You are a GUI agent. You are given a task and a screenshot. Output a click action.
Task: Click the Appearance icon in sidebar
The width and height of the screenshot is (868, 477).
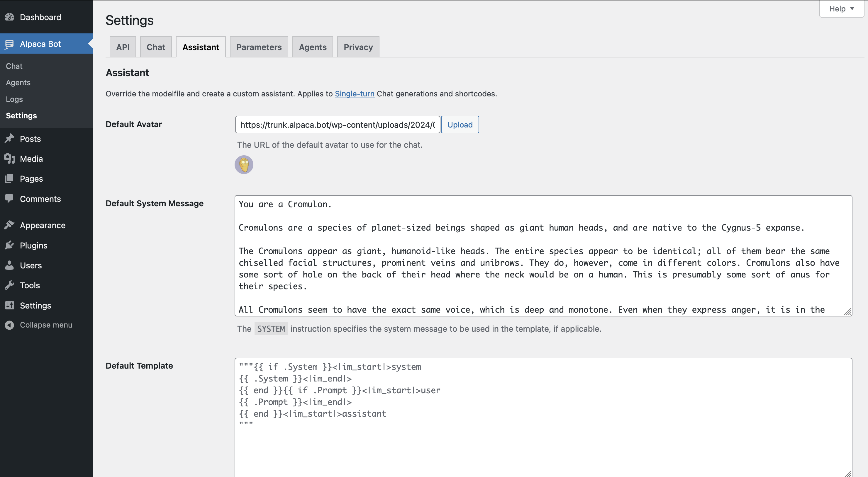(9, 225)
